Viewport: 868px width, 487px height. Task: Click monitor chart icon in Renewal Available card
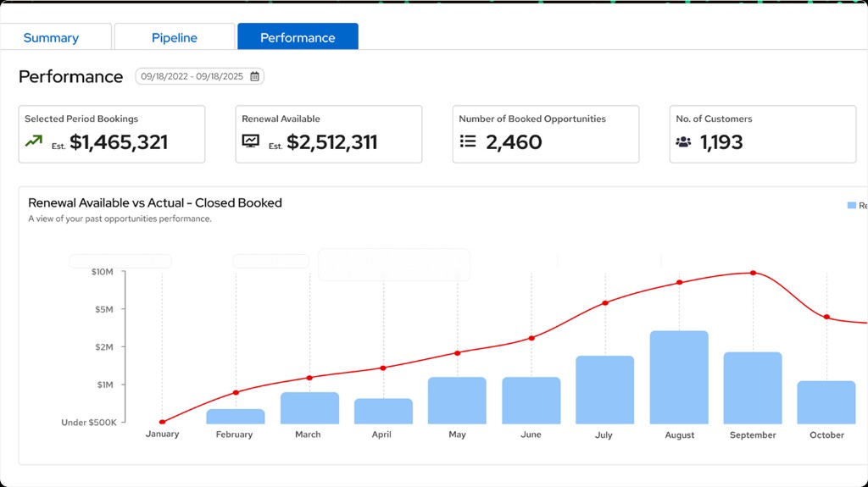coord(251,141)
